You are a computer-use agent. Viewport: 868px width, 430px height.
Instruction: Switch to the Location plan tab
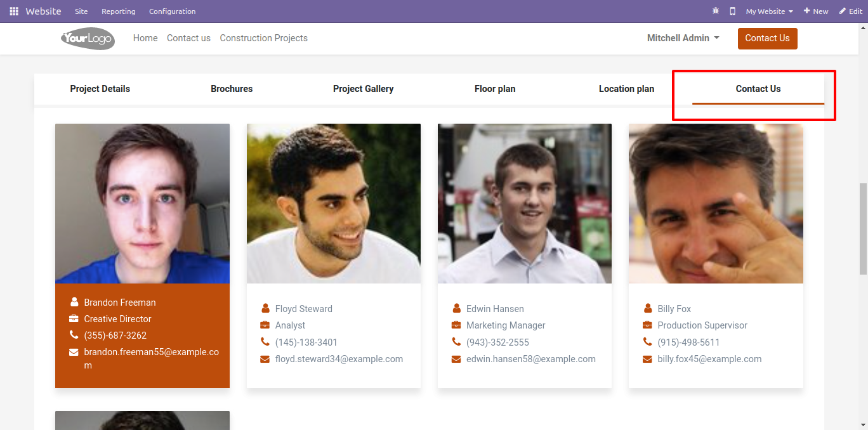pyautogui.click(x=626, y=89)
